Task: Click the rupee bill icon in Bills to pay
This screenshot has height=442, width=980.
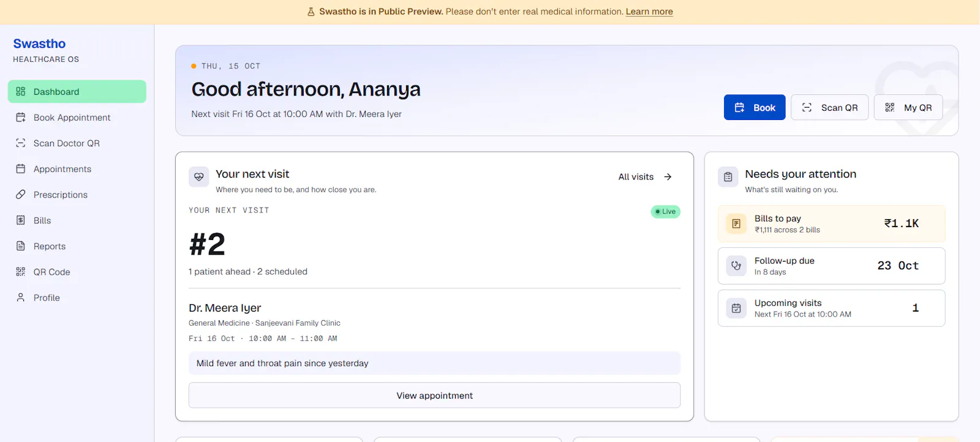Action: tap(736, 224)
